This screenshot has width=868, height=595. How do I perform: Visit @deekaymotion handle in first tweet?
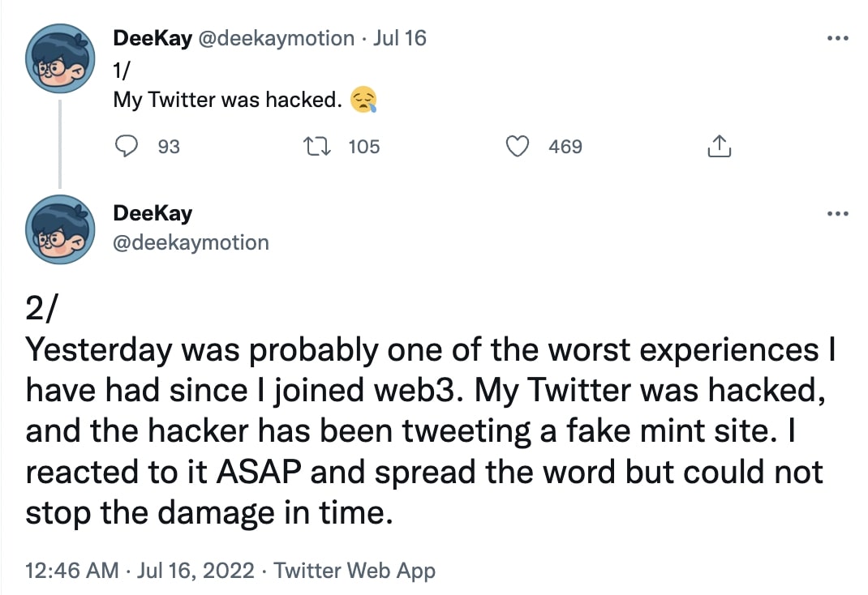(x=277, y=38)
